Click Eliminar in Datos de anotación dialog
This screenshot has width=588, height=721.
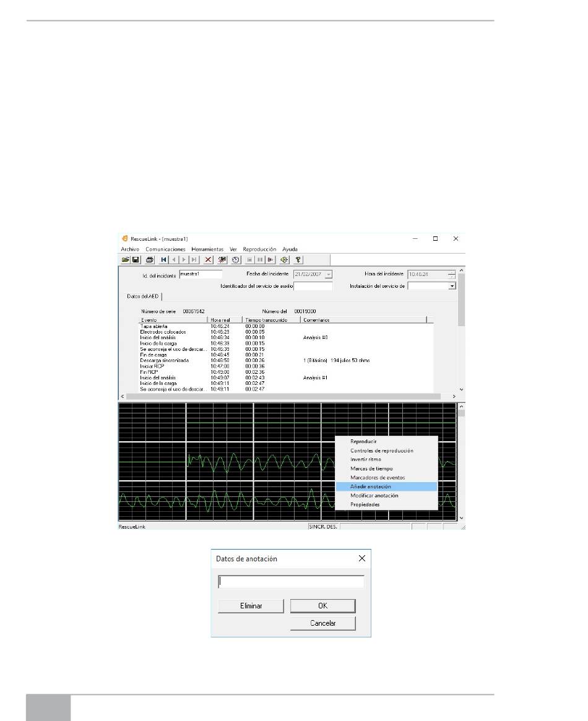(x=251, y=606)
